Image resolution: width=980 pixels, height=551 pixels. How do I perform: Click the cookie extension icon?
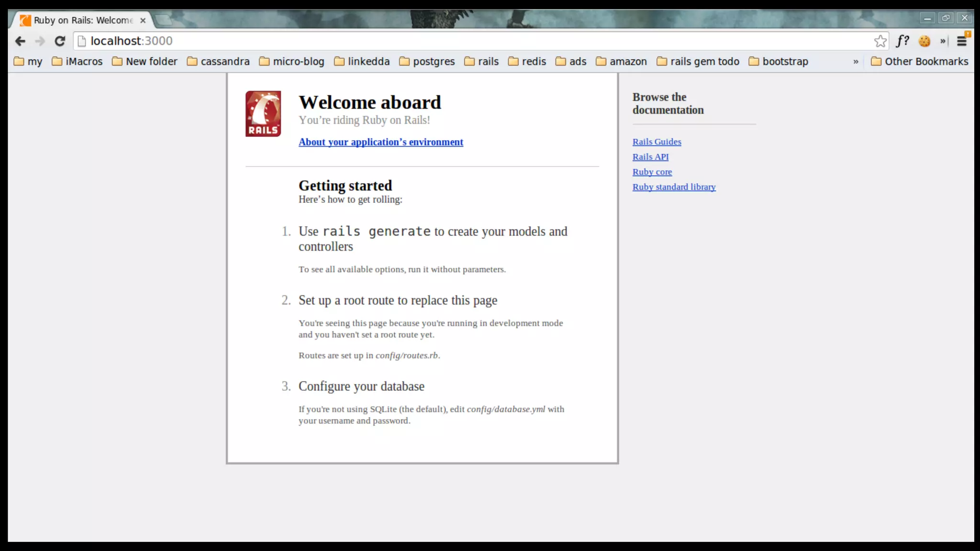click(x=924, y=41)
